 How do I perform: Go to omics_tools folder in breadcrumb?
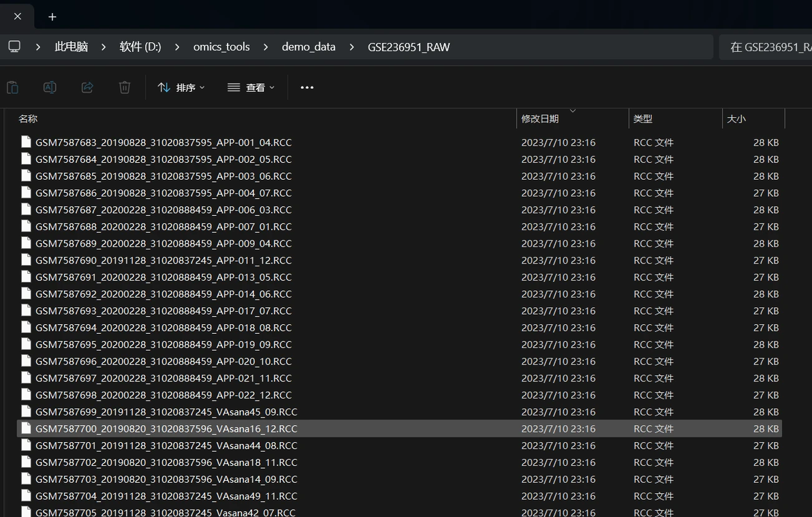(x=221, y=46)
